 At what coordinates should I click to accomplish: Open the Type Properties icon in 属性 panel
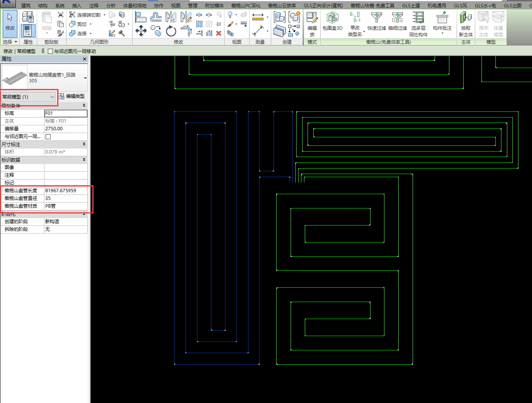coord(27,17)
